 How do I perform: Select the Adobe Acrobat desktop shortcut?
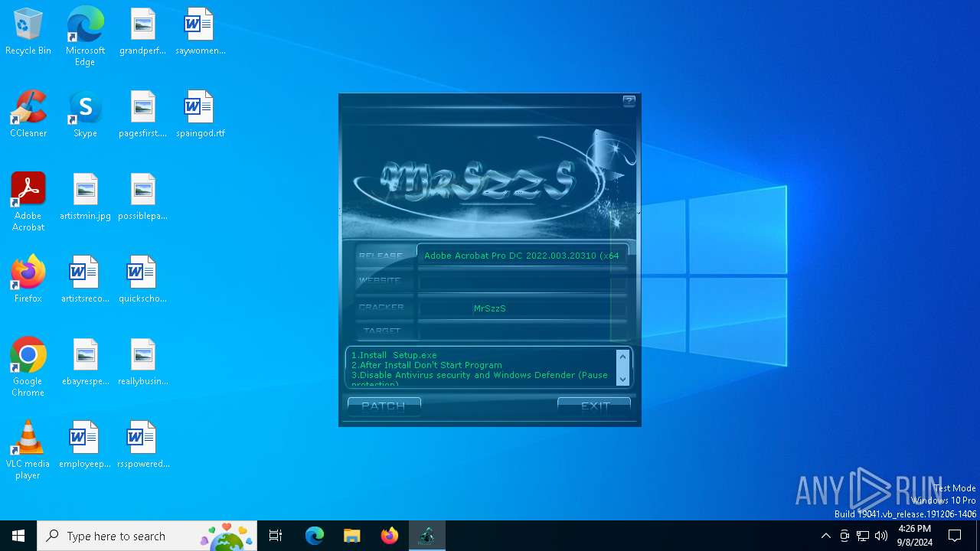click(28, 202)
